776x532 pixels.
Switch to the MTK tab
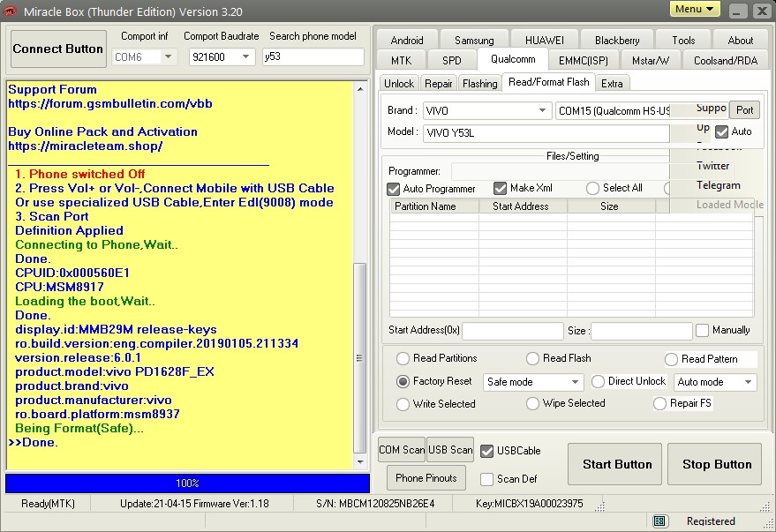401,60
